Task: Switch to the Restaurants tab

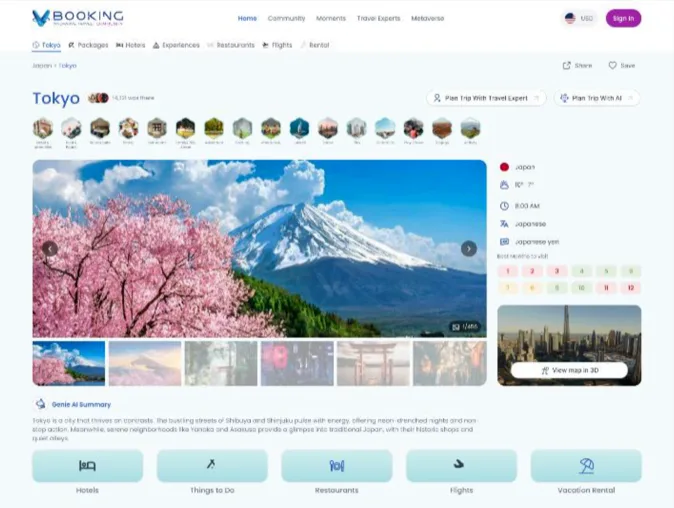Action: point(231,45)
